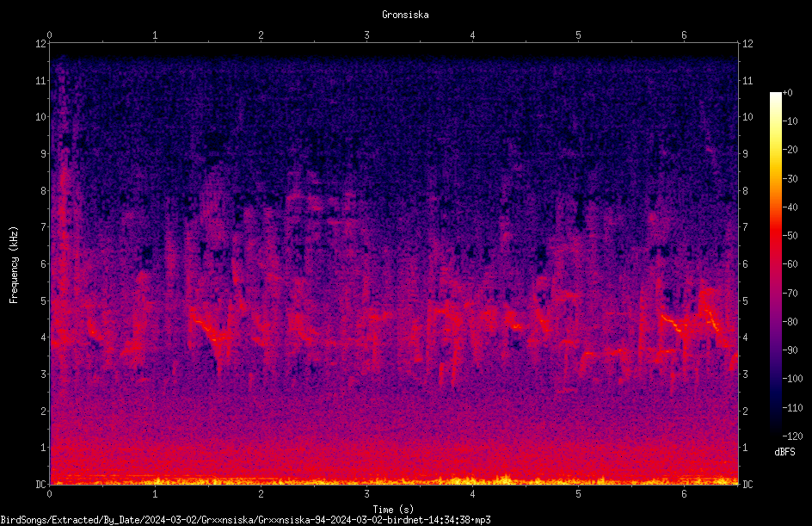Click the dBFS colorbar label
The width and height of the screenshot is (812, 526).
[x=784, y=452]
